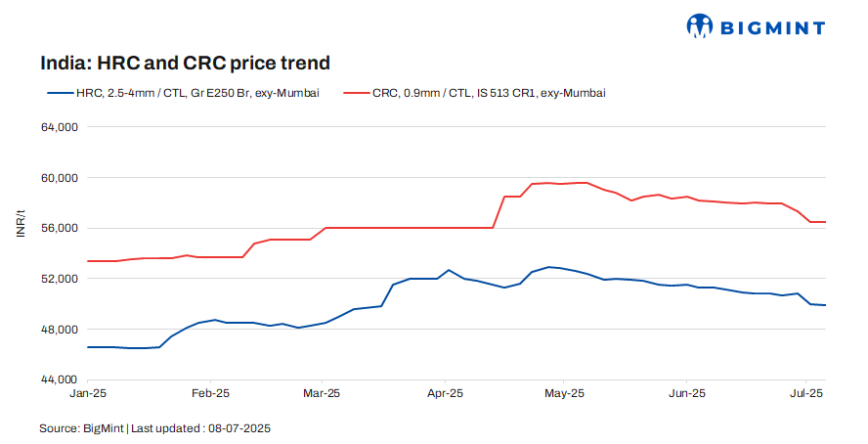Select the Mar-25 x-axis label
Image resolution: width=868 pixels, height=444 pixels.
point(322,393)
